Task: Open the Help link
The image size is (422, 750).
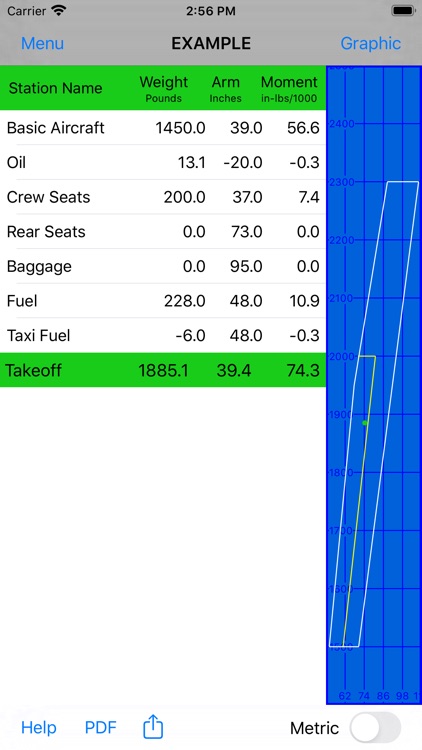Action: (x=39, y=728)
